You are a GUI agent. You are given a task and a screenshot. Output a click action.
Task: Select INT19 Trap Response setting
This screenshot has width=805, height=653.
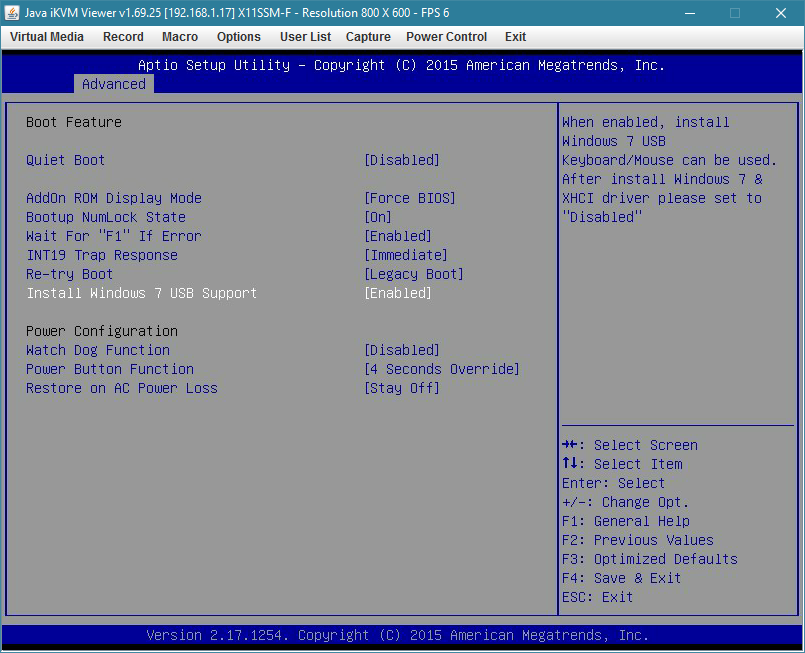coord(102,255)
